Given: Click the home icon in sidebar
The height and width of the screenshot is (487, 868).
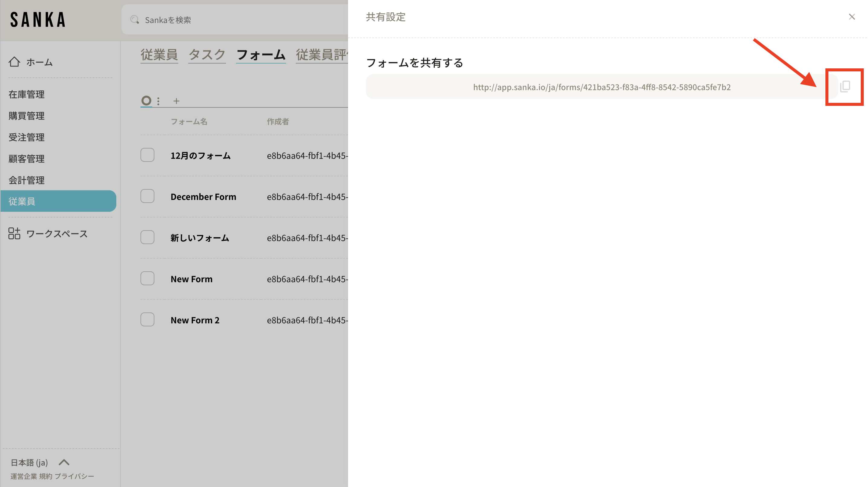Looking at the screenshot, I should (x=14, y=62).
